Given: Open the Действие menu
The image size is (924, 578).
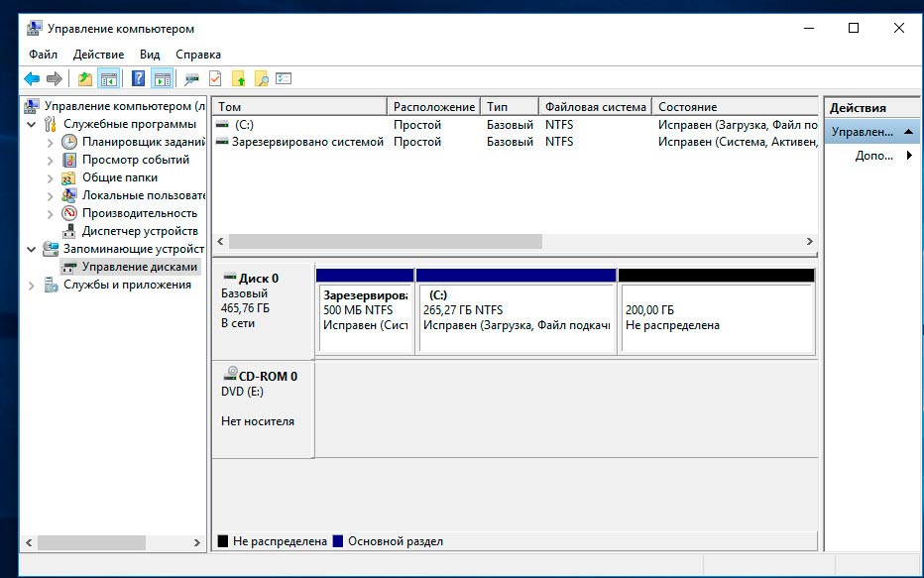Looking at the screenshot, I should [x=98, y=55].
